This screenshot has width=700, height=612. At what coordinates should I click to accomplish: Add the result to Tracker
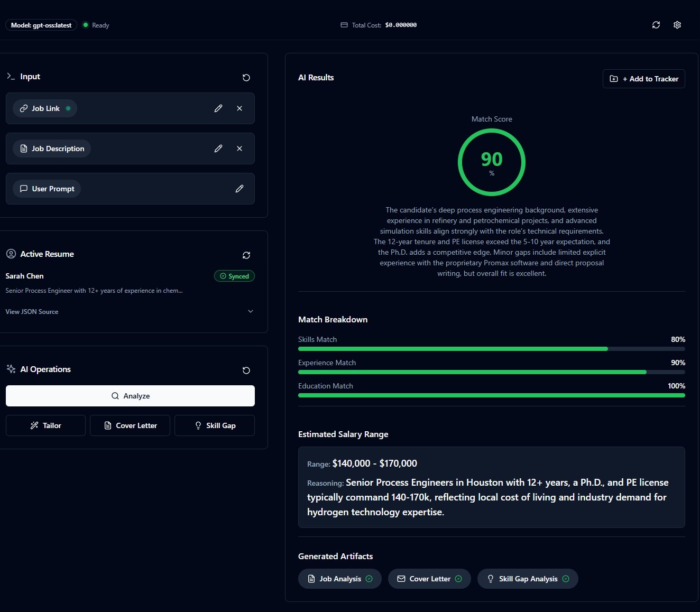(x=643, y=79)
